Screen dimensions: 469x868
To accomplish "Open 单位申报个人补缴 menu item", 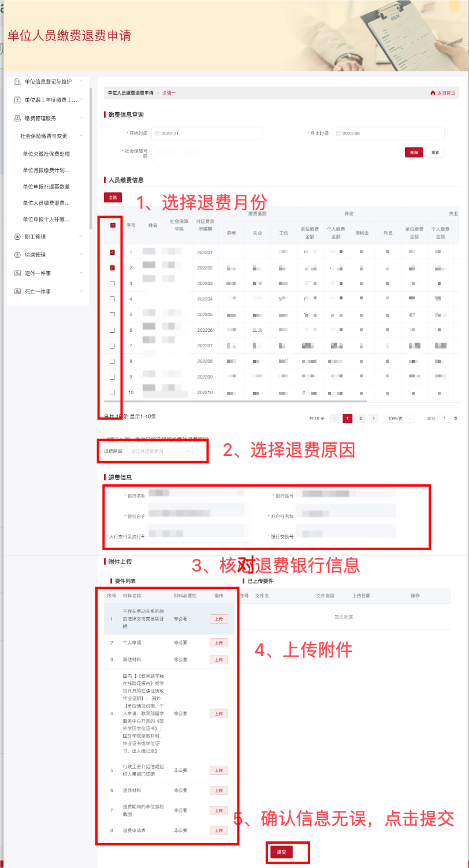I will (x=46, y=219).
